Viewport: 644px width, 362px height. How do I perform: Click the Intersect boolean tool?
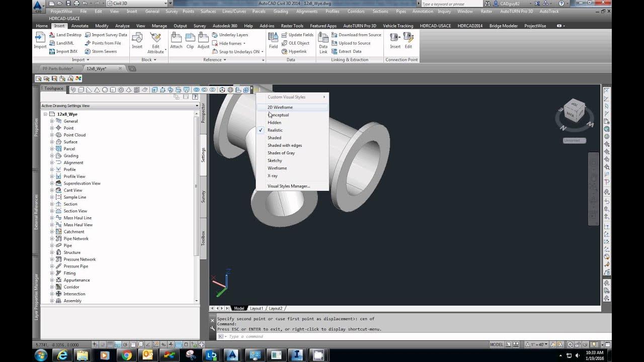click(212, 90)
